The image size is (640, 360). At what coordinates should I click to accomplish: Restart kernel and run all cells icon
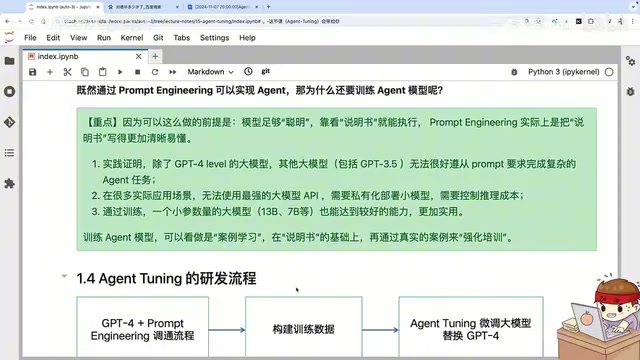(x=173, y=72)
